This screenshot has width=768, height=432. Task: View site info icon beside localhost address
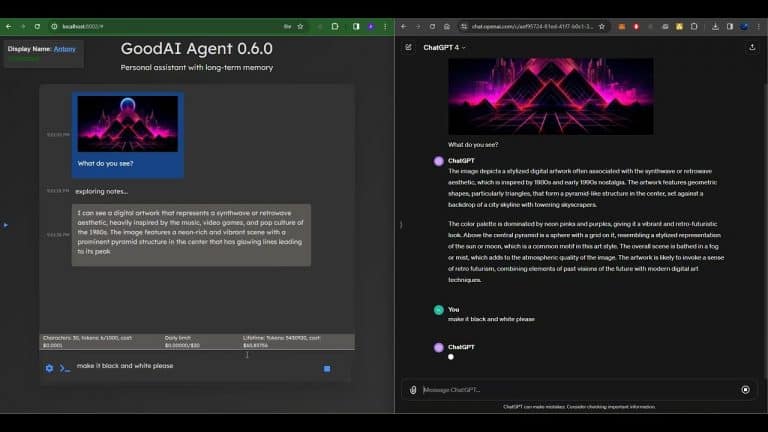pyautogui.click(x=54, y=26)
